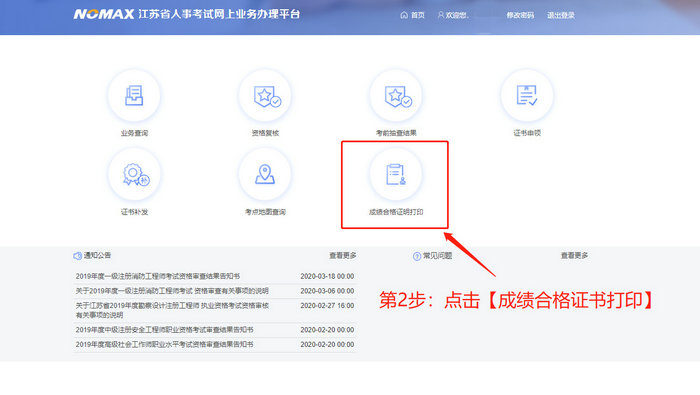Click the NOMAX logo

click(x=104, y=14)
